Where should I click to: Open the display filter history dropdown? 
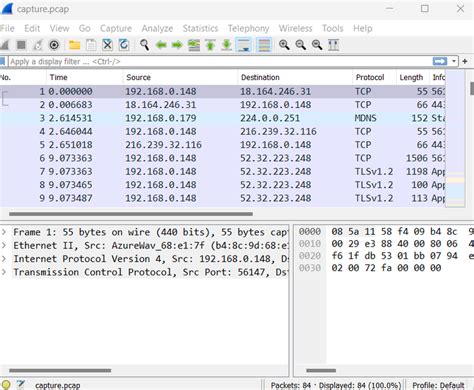454,61
